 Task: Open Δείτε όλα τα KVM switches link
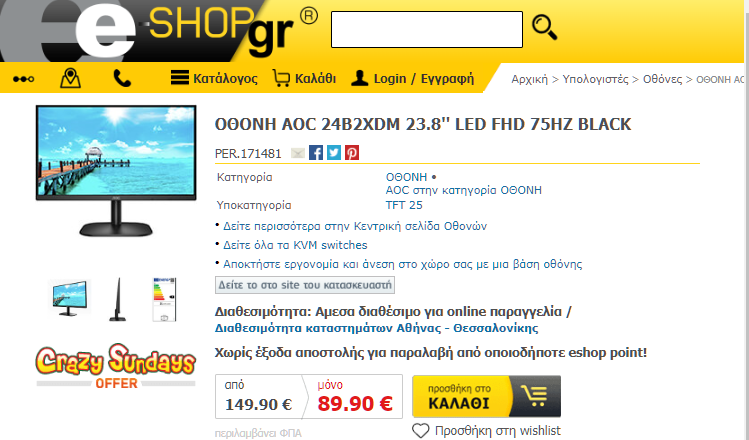pos(295,245)
